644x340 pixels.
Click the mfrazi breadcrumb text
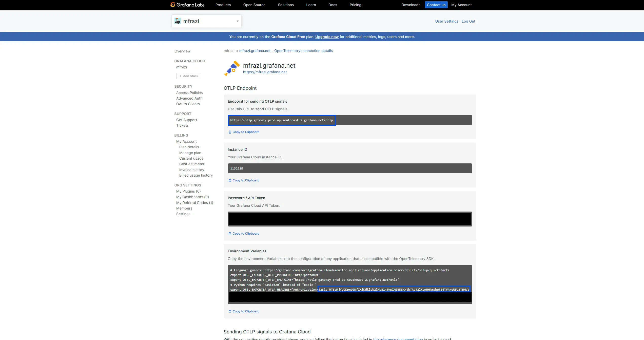pos(229,51)
